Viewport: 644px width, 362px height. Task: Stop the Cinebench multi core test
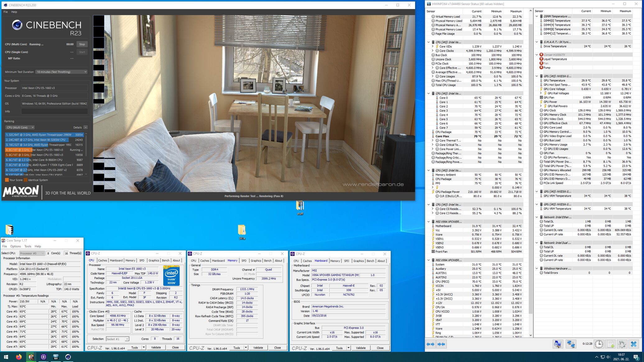82,44
